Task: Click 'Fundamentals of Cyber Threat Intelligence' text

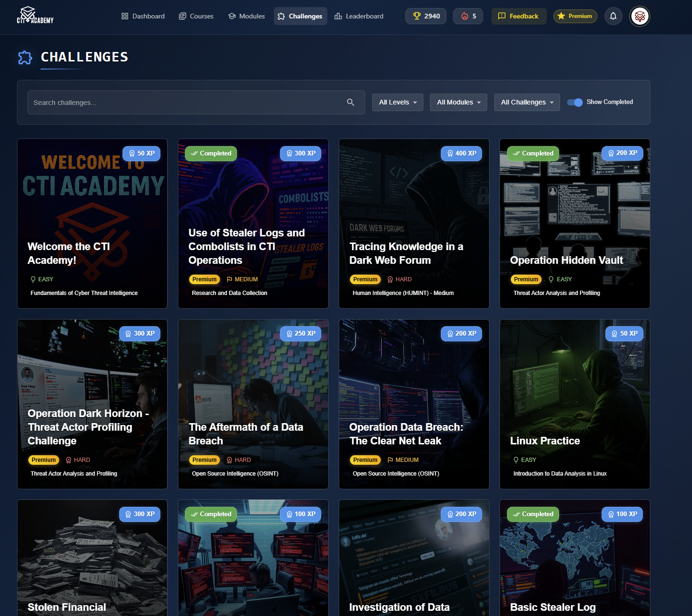Action: click(x=84, y=293)
